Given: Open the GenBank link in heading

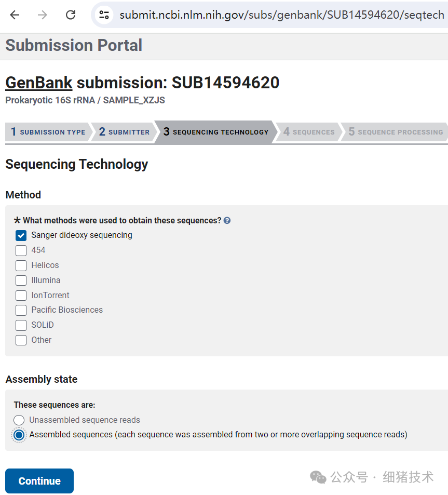Looking at the screenshot, I should pyautogui.click(x=38, y=83).
